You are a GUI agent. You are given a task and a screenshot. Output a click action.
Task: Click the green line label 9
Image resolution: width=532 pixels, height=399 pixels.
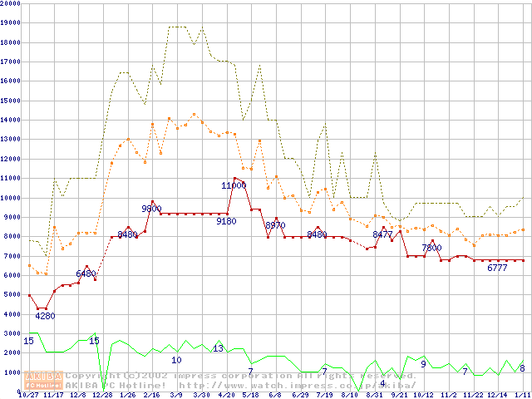pyautogui.click(x=423, y=363)
